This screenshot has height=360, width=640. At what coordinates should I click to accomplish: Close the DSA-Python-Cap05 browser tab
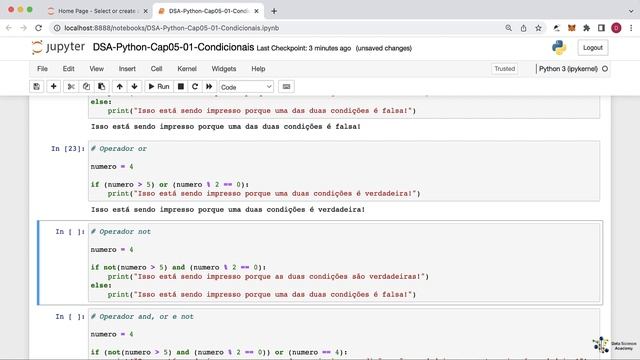pos(256,11)
